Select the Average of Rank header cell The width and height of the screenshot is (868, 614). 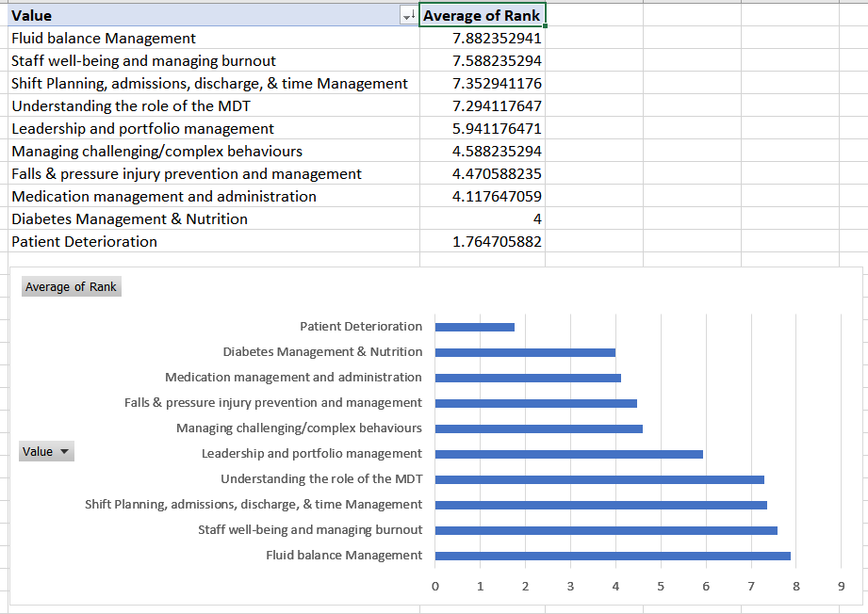tap(483, 15)
